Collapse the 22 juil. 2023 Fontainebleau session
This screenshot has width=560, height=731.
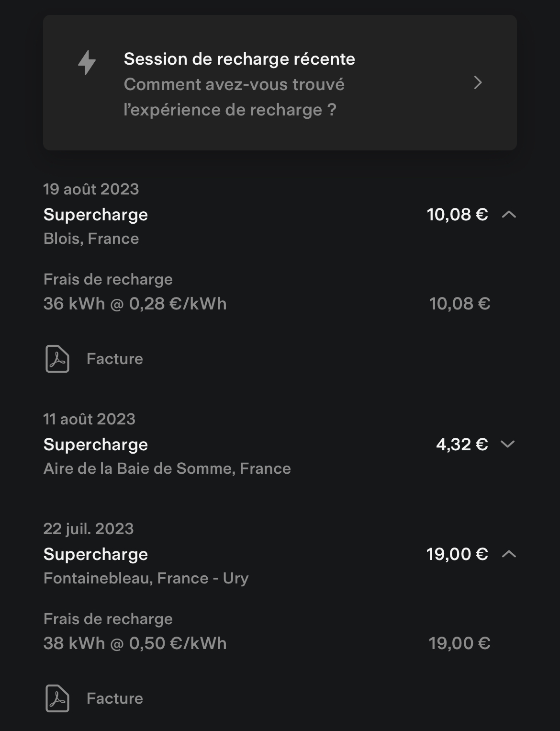coord(509,554)
